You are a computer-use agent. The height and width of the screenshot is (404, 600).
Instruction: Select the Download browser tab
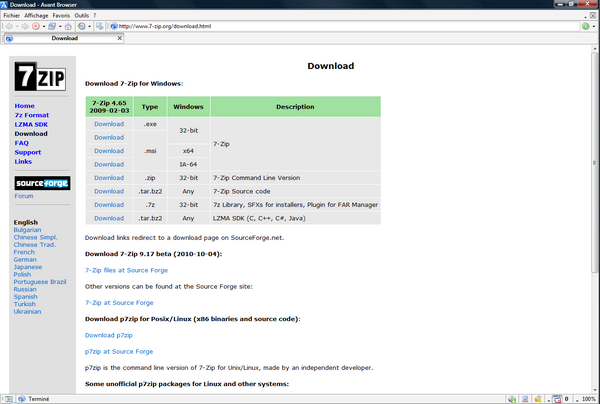pyautogui.click(x=64, y=38)
